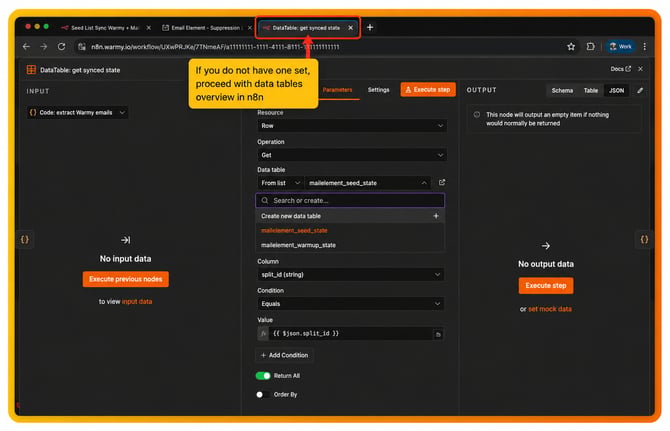Click the browser forward arrow
Image resolution: width=670 pixels, height=431 pixels.
click(x=44, y=47)
